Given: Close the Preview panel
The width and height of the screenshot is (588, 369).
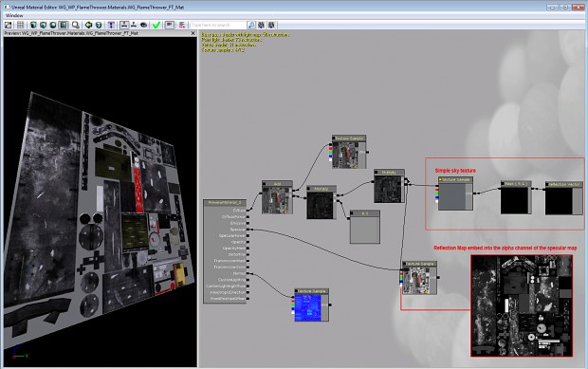Looking at the screenshot, I should [x=193, y=33].
